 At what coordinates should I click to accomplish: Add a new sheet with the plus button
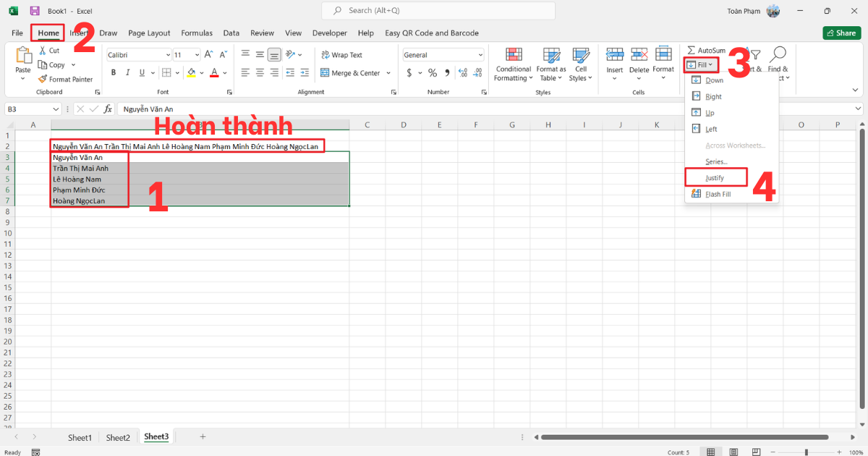click(x=203, y=436)
